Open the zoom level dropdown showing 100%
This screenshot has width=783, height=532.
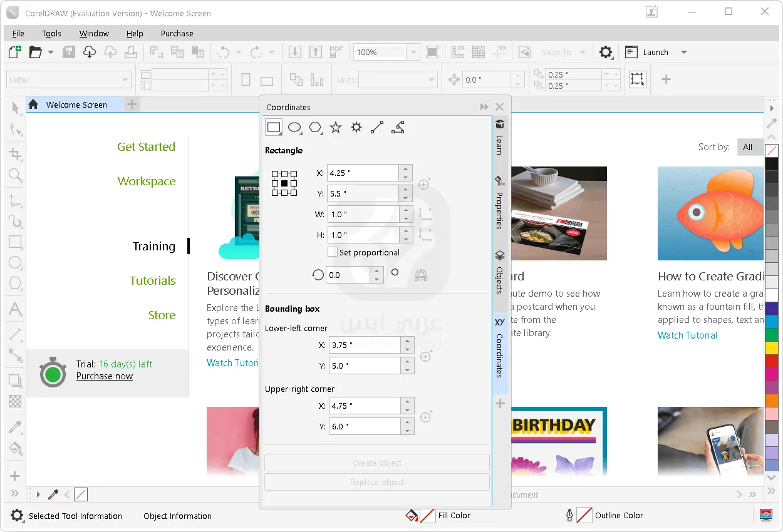[412, 53]
